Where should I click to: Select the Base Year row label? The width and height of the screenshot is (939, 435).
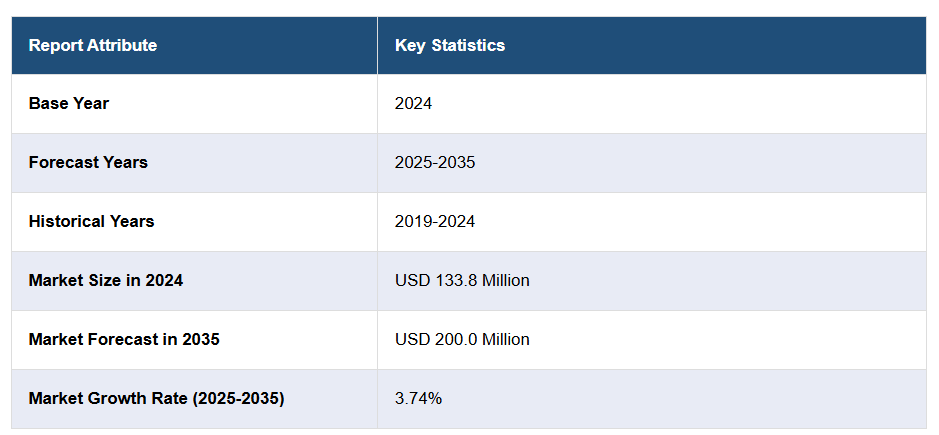69,103
